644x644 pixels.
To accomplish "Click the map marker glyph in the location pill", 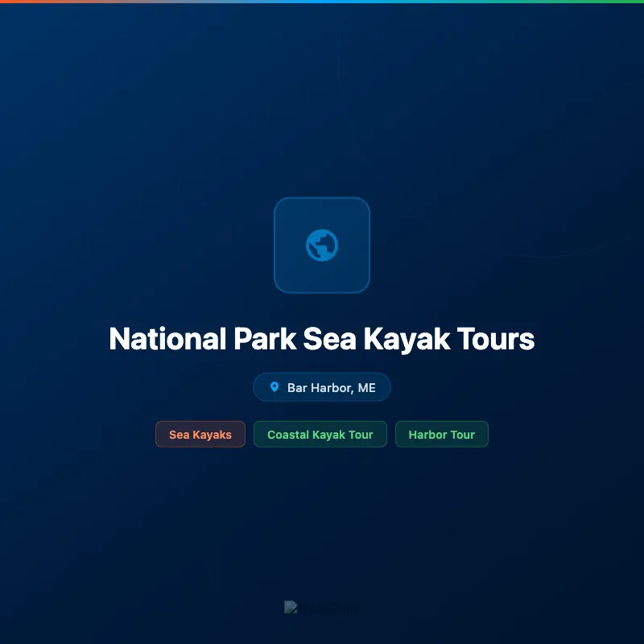I will [x=274, y=387].
